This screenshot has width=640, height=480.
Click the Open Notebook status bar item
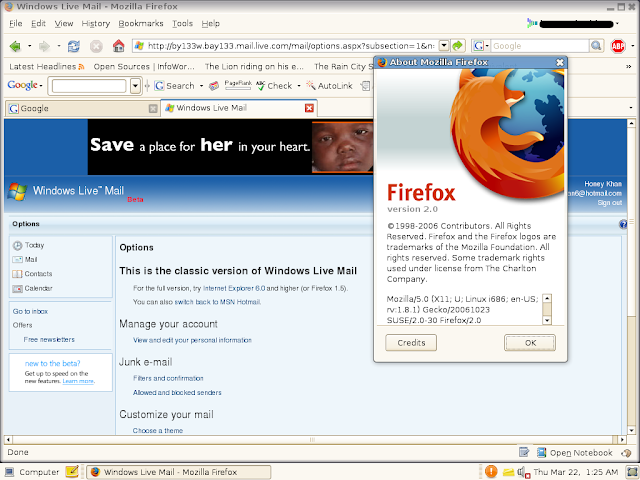(574, 453)
